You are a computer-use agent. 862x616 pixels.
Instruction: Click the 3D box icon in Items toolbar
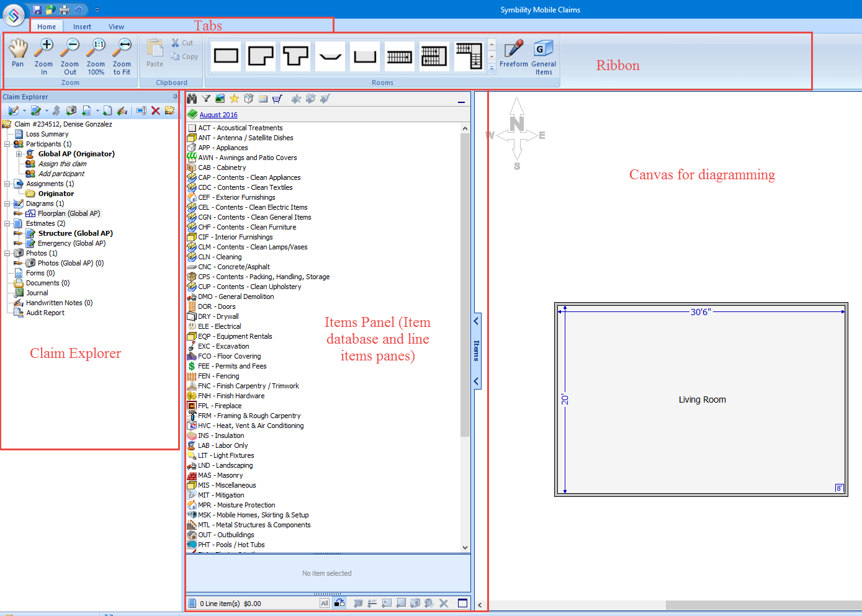pos(249,99)
